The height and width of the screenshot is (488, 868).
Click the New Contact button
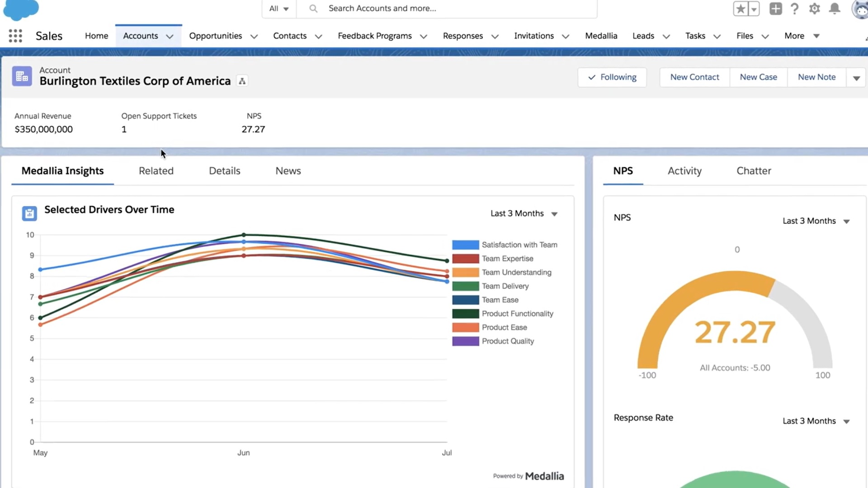[x=694, y=77]
